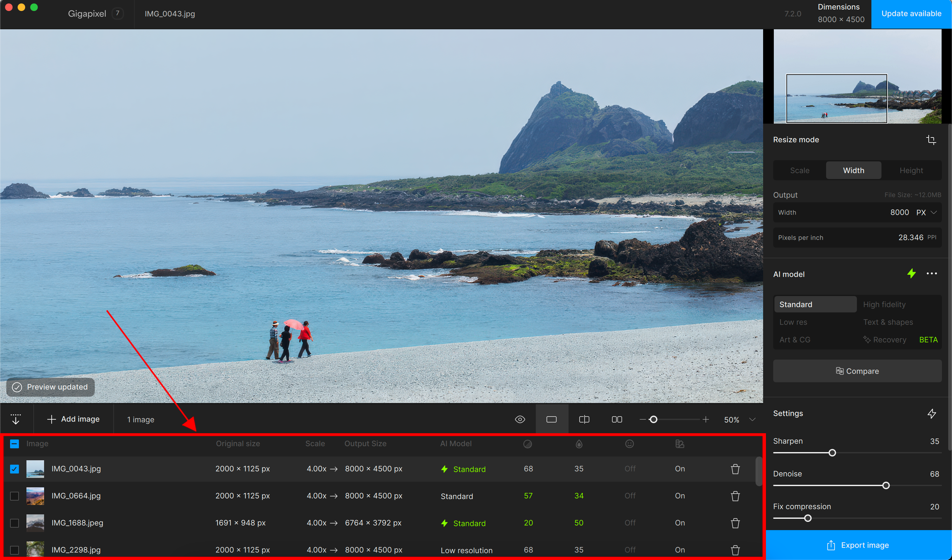
Task: Switch resize mode to Width
Action: pyautogui.click(x=853, y=170)
